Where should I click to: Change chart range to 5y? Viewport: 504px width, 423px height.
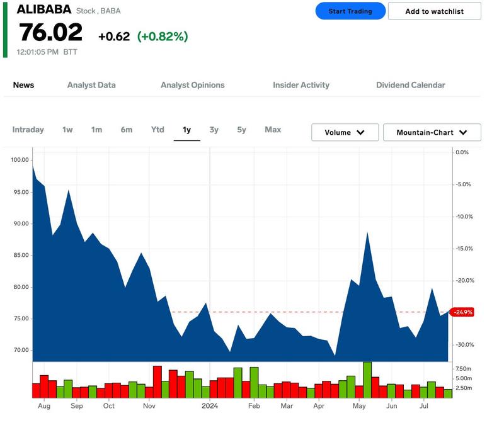click(x=241, y=130)
